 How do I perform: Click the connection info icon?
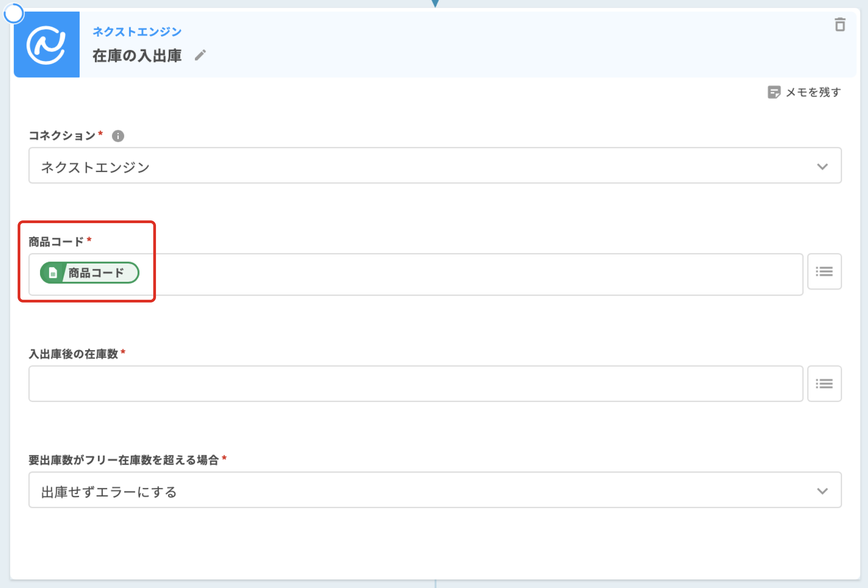(118, 136)
